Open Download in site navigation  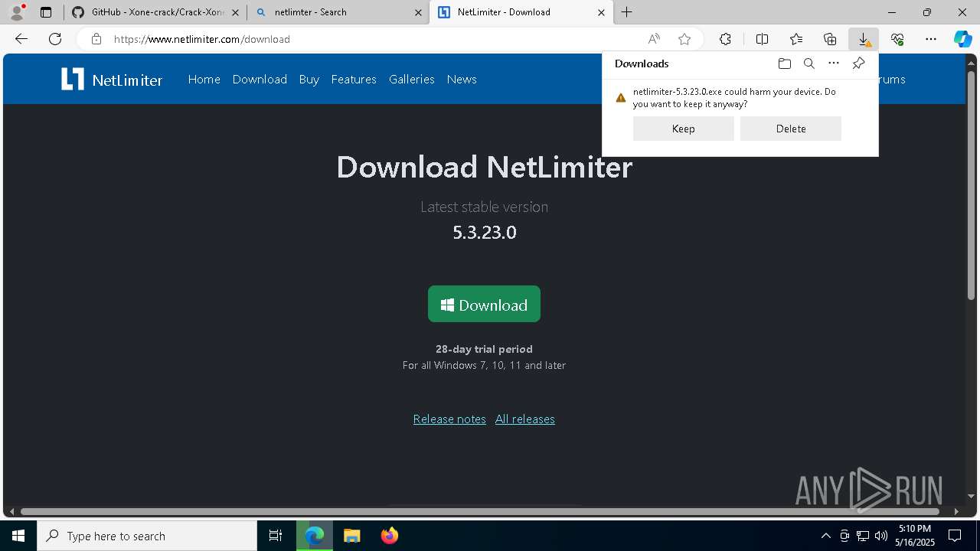pos(260,79)
